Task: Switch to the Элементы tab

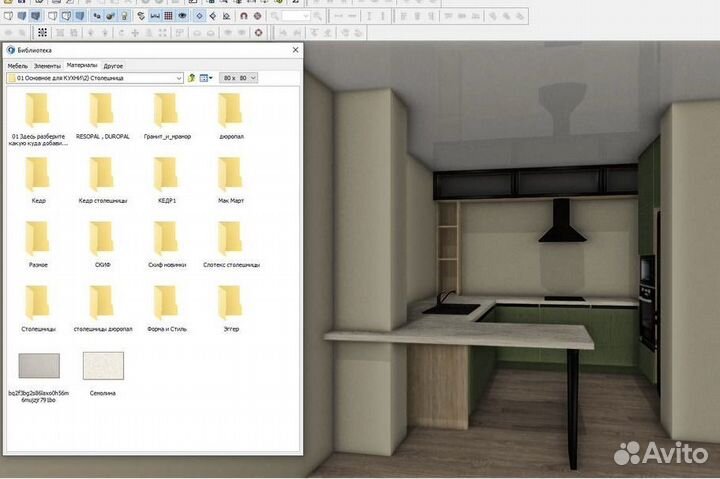Action: point(47,65)
